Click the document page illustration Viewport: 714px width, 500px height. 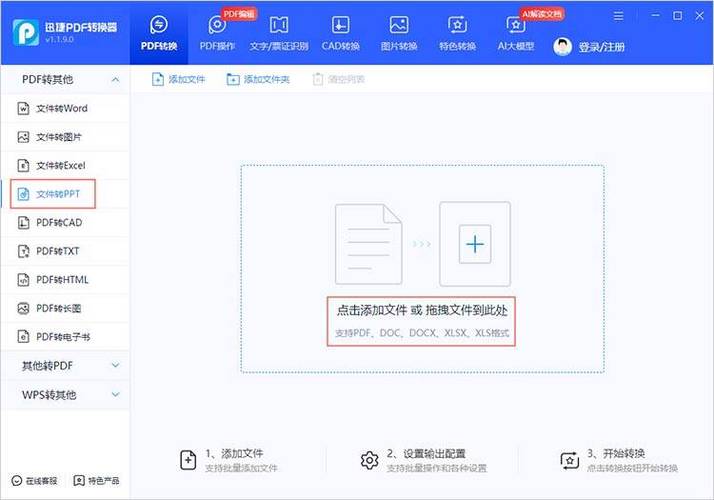click(x=368, y=244)
